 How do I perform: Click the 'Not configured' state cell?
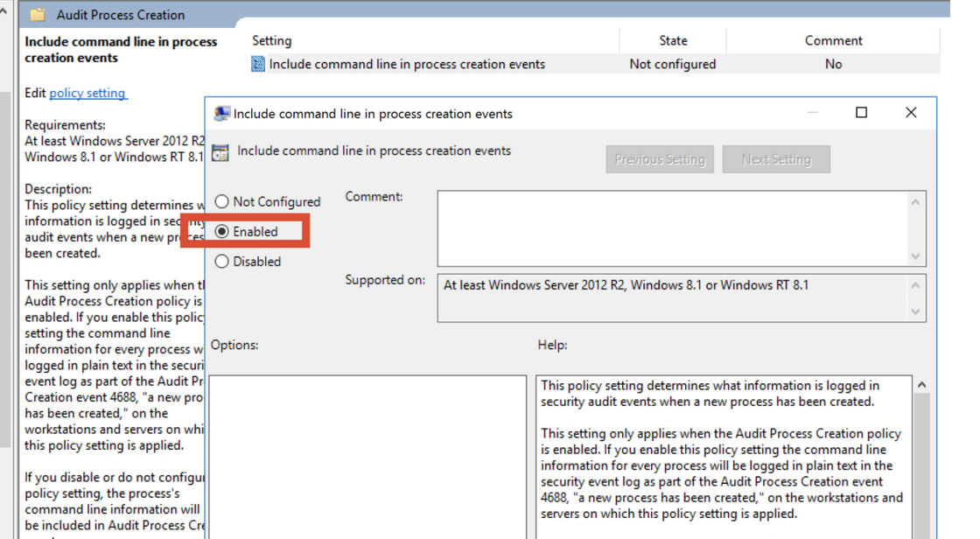click(x=673, y=64)
